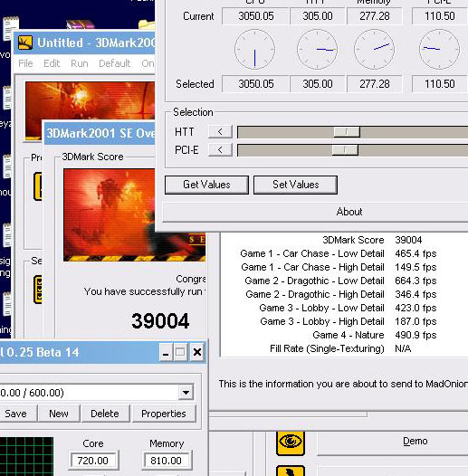
Task: Open the Run menu in 3DMark
Action: pos(80,63)
